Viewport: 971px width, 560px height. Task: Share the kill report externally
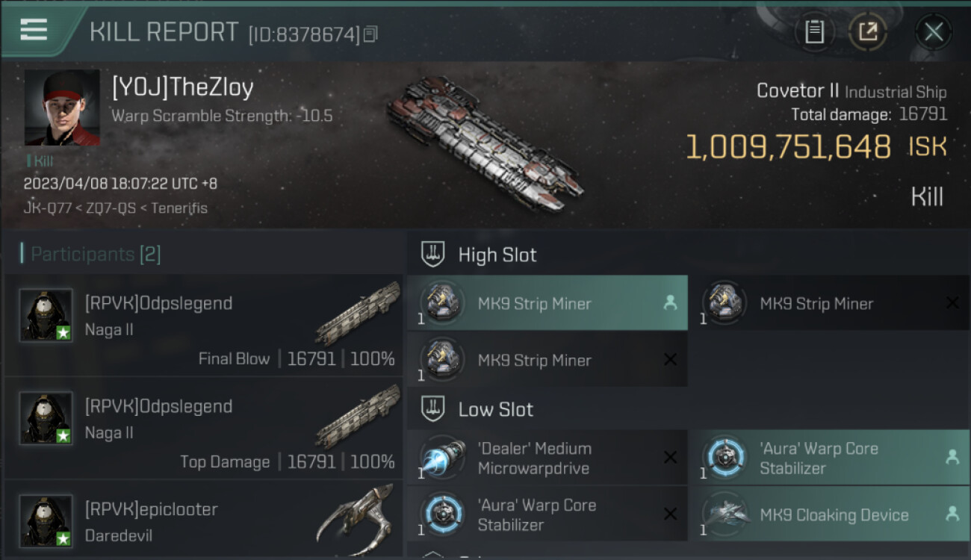point(868,31)
